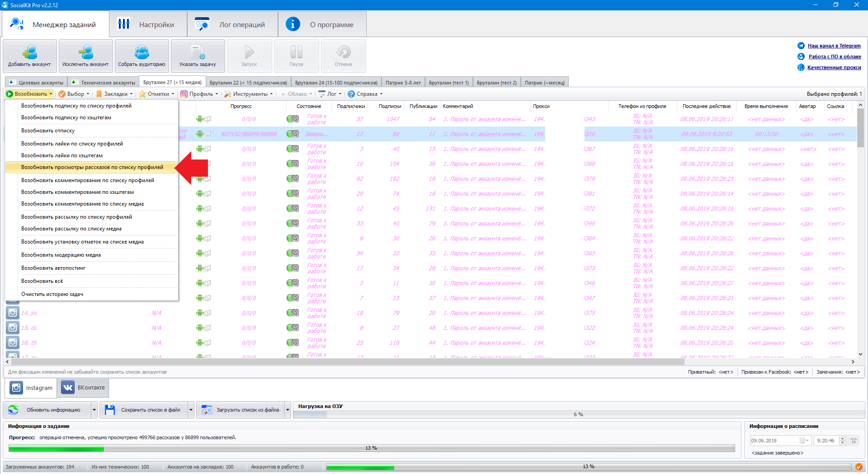Switch to Целевые аккаунты tab
Screen dimensions: 868x474
36,83
